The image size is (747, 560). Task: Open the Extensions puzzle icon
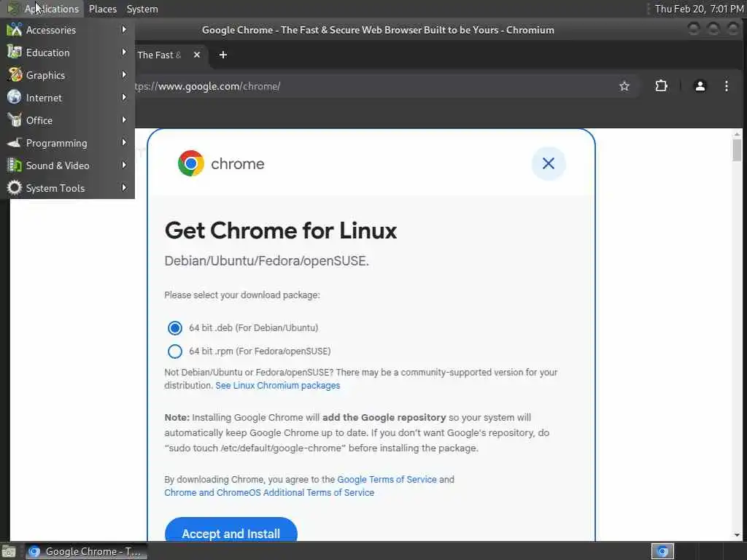click(661, 86)
